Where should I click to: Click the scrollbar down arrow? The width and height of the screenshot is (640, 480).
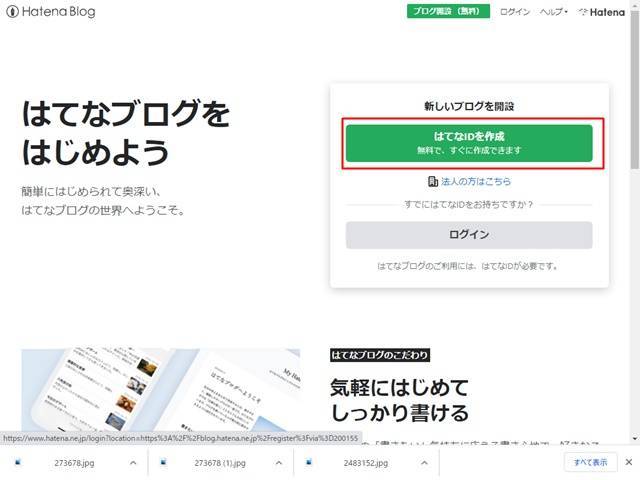[635, 439]
